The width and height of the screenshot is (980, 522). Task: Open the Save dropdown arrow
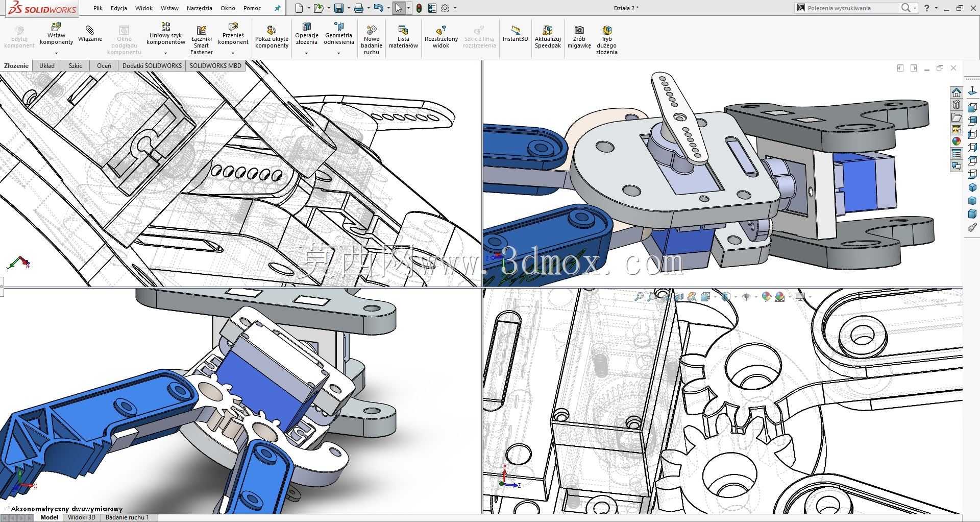(x=349, y=8)
